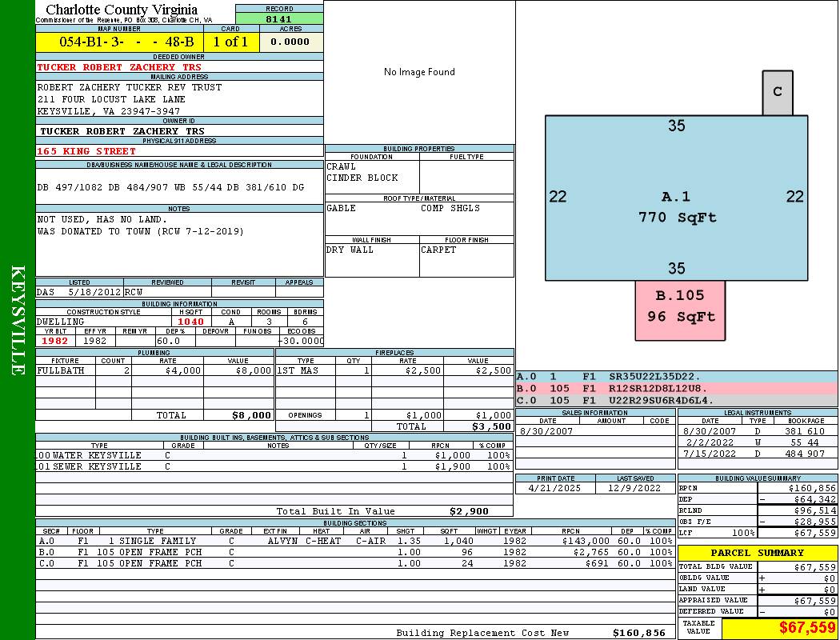Click the card field '1 of 1'

pos(230,42)
